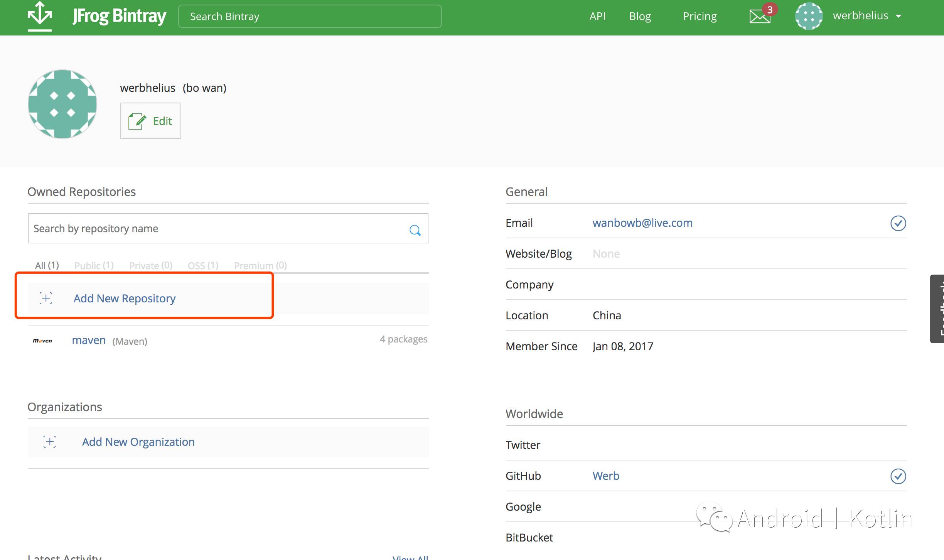The height and width of the screenshot is (560, 944).
Task: Open the wanbowb@live.com email link
Action: coord(642,223)
